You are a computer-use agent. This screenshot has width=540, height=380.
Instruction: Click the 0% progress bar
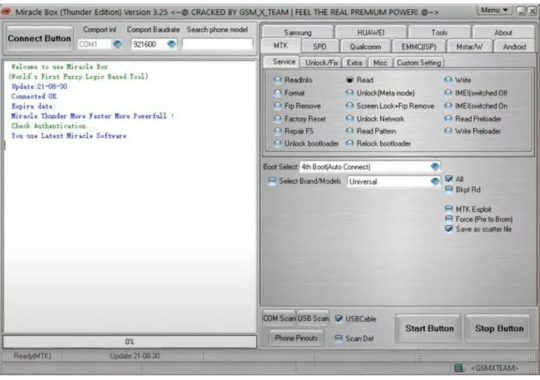(x=129, y=342)
